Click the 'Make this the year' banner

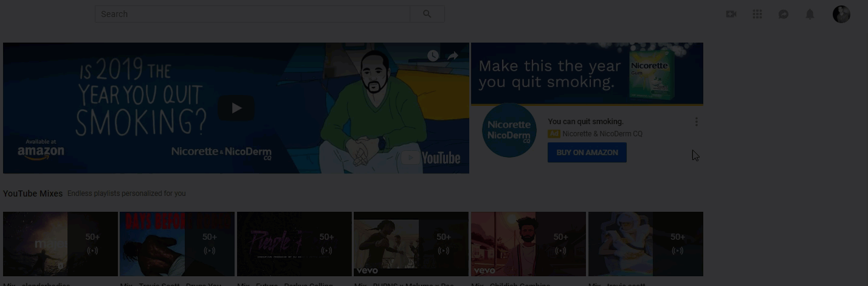point(587,73)
